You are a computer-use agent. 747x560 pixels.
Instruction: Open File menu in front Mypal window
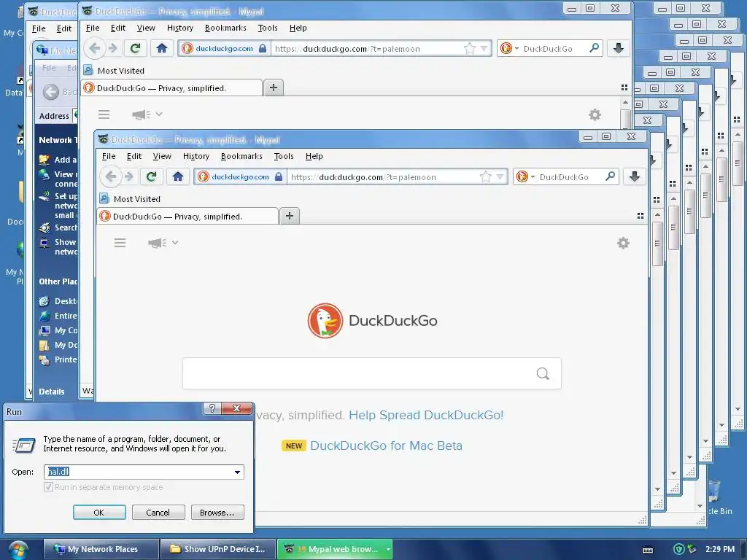point(109,156)
